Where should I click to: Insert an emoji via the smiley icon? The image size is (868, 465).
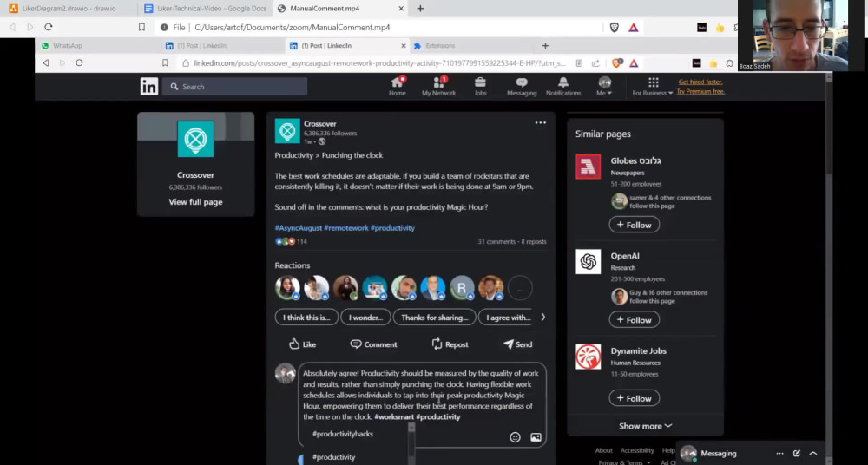(515, 437)
